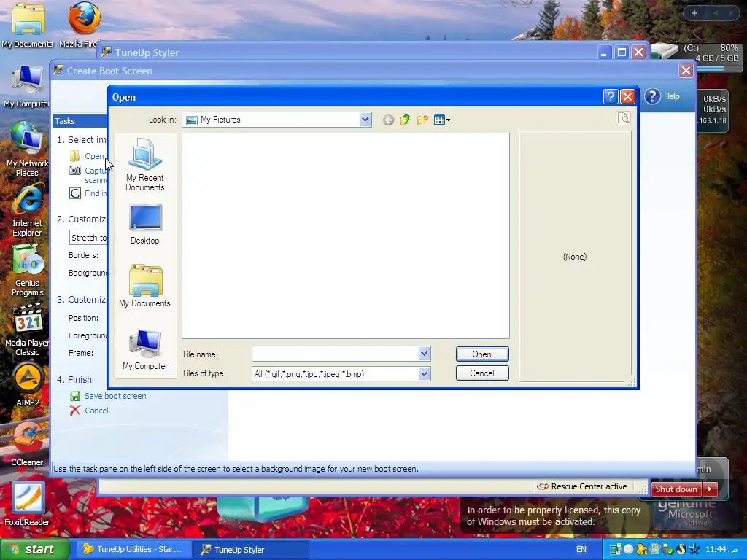This screenshot has width=747, height=560.
Task: Click the dialog question mark help button
Action: coord(611,97)
